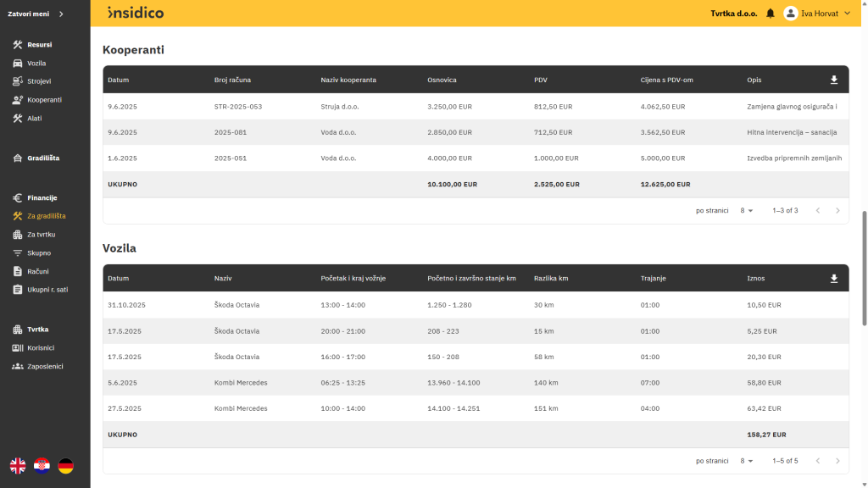This screenshot has width=868, height=488.
Task: Switch language to English flag
Action: tap(18, 465)
